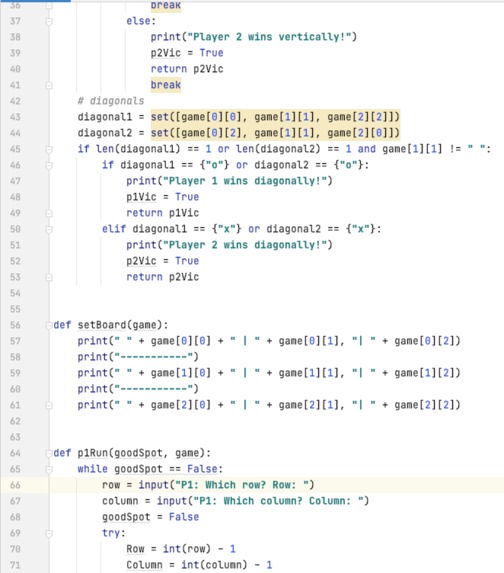This screenshot has height=573, width=504.
Task: Click 'return p2Vic' on line 40
Action: coord(187,69)
